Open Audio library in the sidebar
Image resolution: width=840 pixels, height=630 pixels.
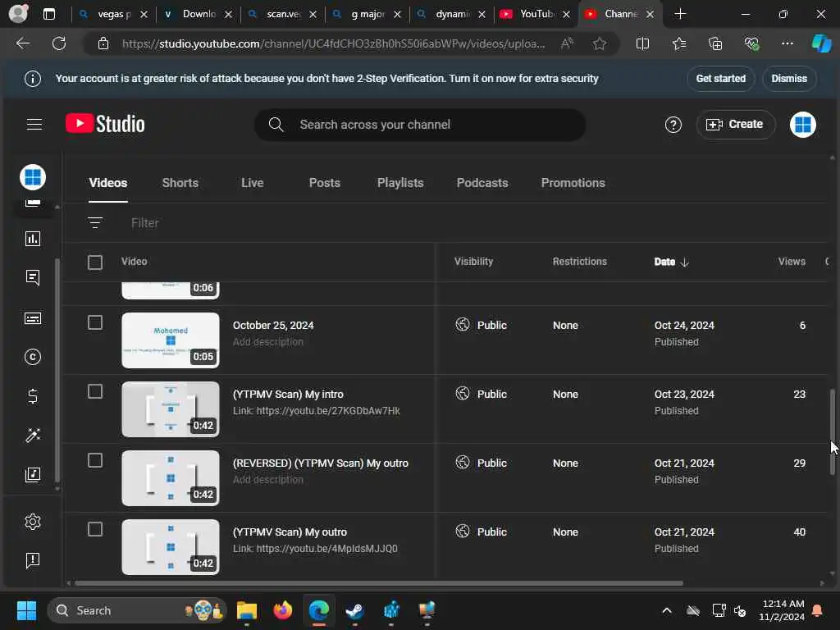pos(33,475)
